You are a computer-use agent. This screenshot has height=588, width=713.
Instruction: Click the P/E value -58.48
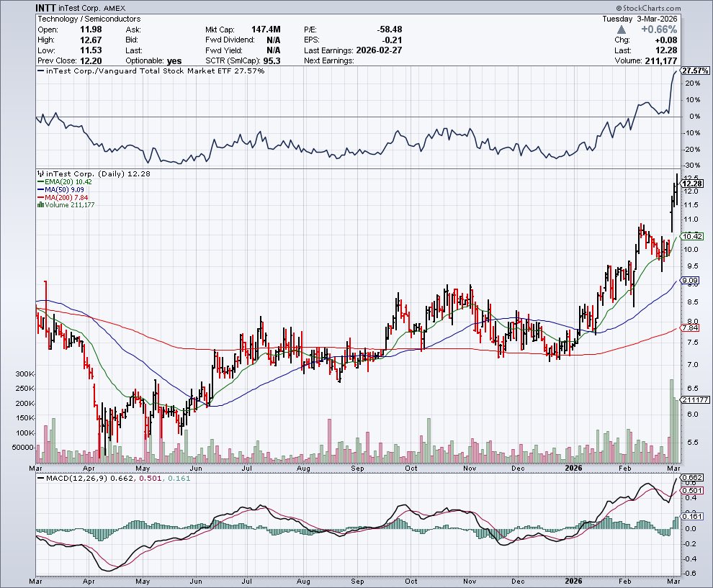pyautogui.click(x=389, y=30)
